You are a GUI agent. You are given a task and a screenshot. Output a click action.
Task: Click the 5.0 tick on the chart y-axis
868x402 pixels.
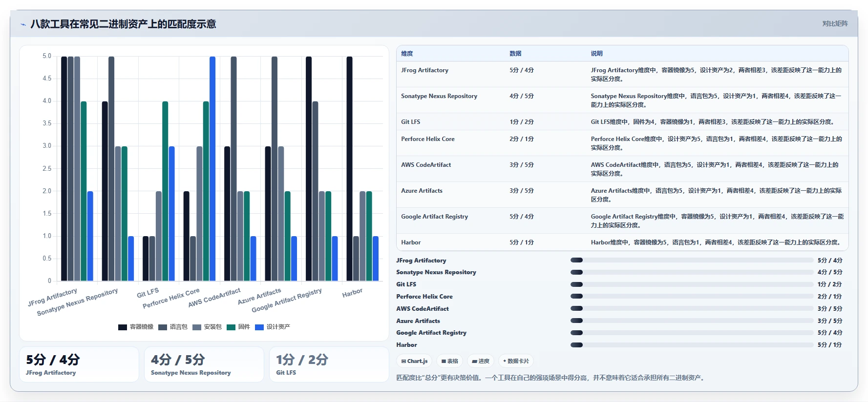pyautogui.click(x=47, y=56)
